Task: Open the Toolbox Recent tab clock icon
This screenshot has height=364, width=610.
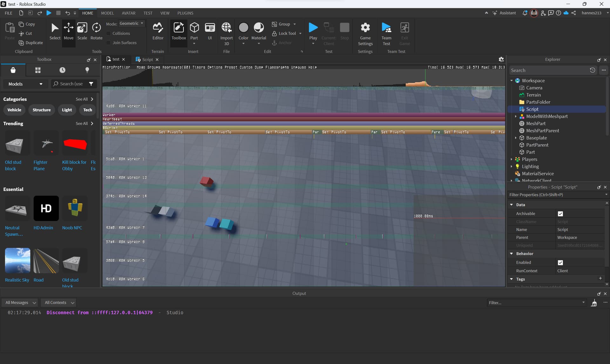Action: click(x=62, y=70)
